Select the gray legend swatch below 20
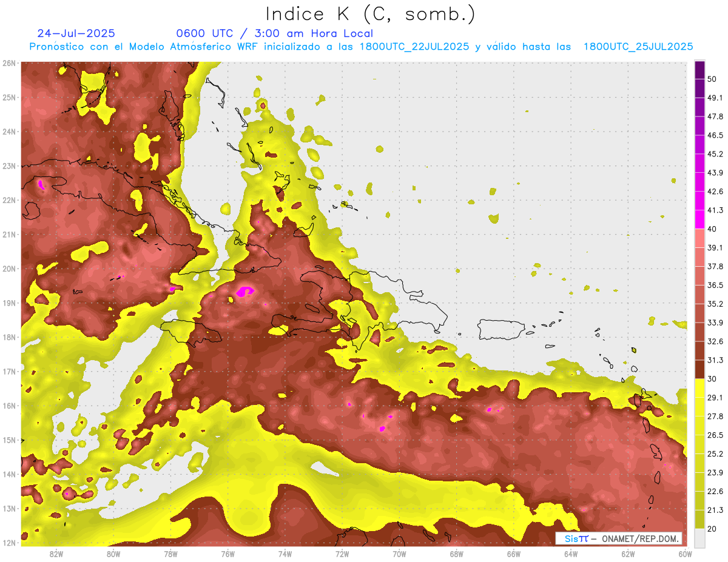728x562 pixels. point(699,537)
